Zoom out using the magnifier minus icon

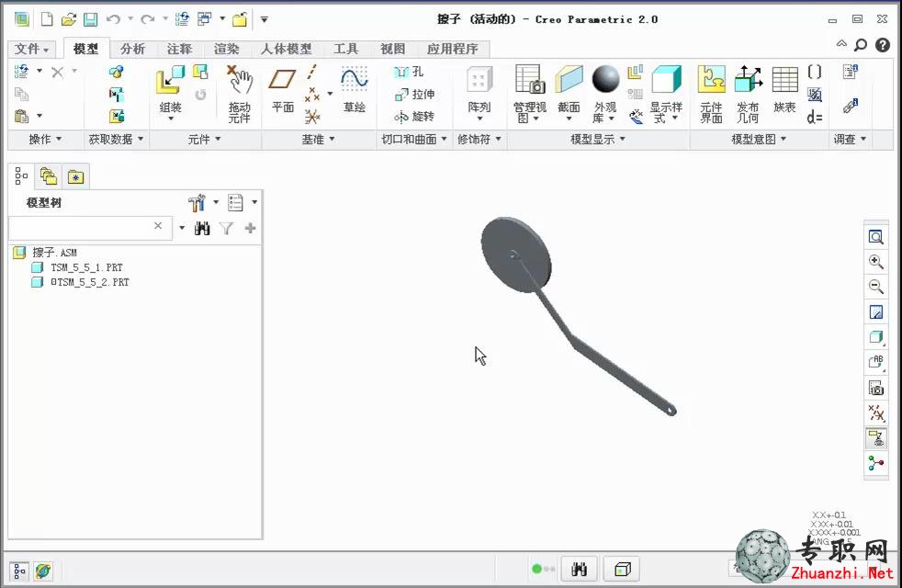click(x=875, y=287)
